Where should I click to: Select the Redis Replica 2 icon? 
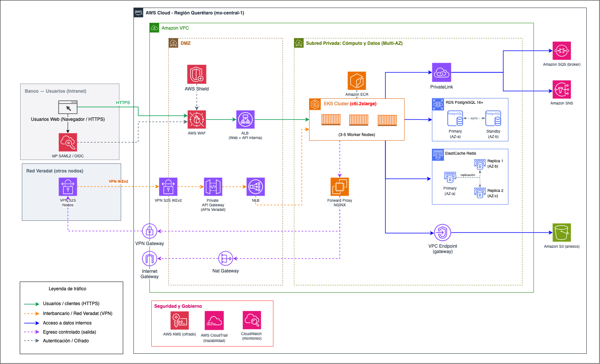point(480,193)
